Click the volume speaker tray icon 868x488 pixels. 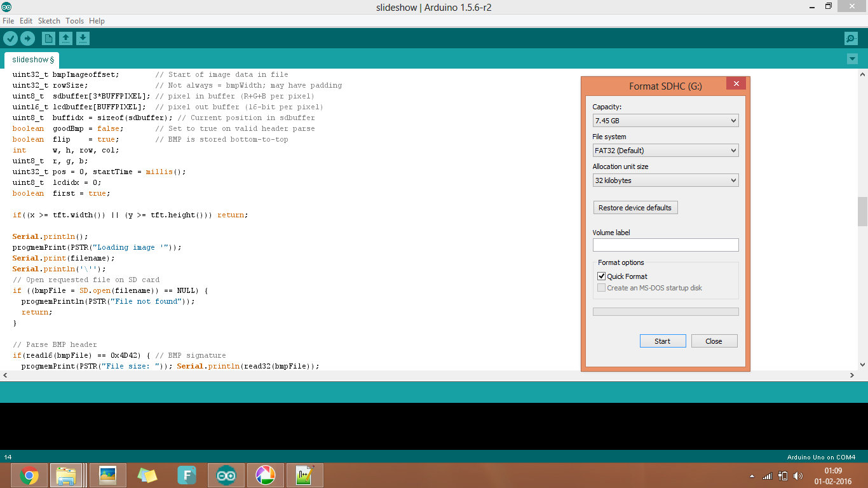[798, 476]
